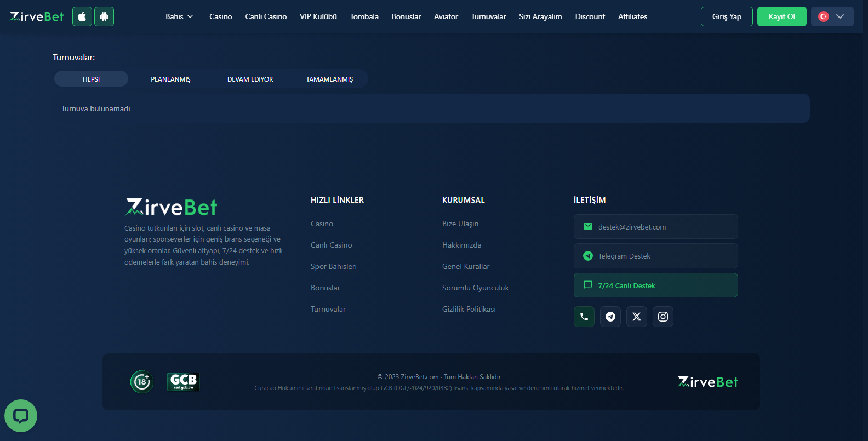This screenshot has height=441, width=868.
Task: Click the Giriş Yap login button
Action: (727, 16)
